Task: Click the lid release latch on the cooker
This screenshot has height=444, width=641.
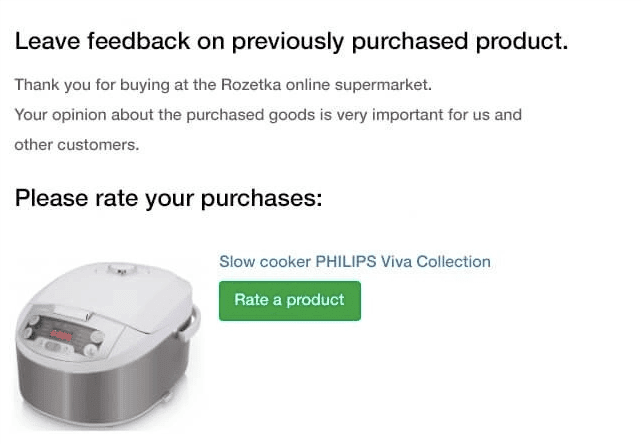Action: tap(88, 316)
